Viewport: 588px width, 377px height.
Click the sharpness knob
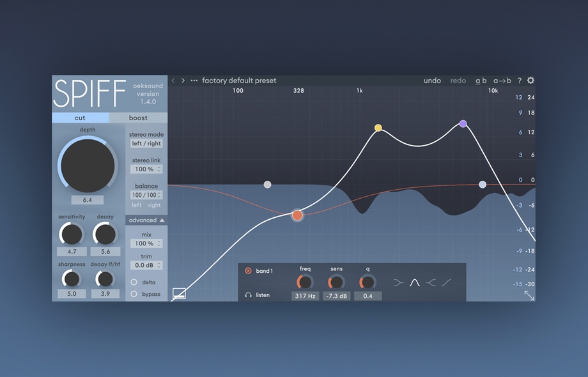coord(72,279)
